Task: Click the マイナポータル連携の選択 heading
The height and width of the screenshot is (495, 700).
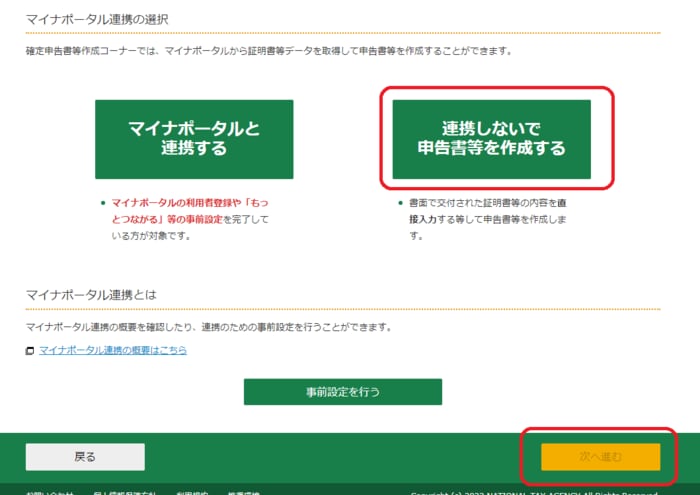Action: tap(97, 20)
